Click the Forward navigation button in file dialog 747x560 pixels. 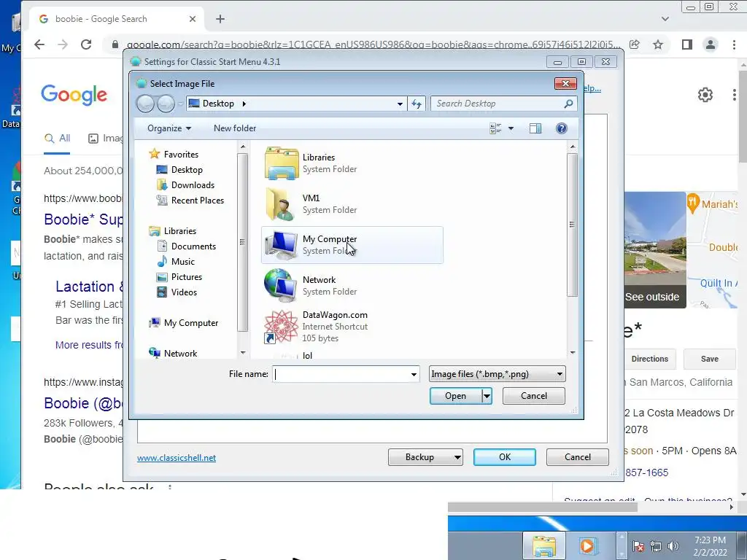(166, 104)
